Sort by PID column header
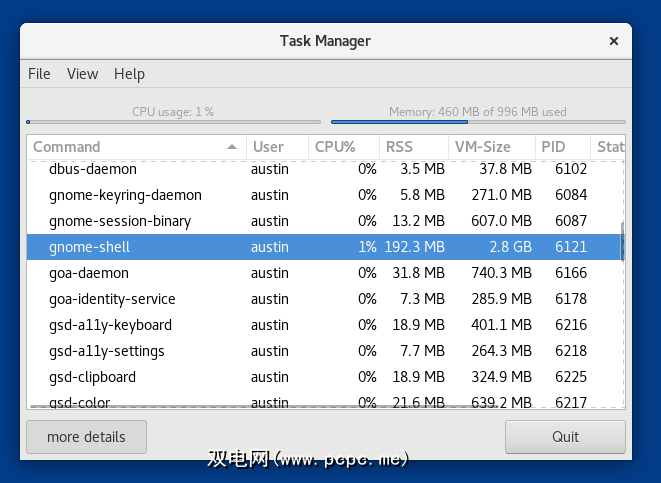 [x=554, y=147]
